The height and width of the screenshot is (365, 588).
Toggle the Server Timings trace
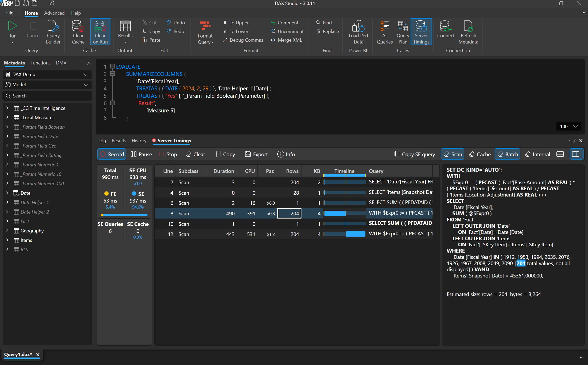(421, 32)
